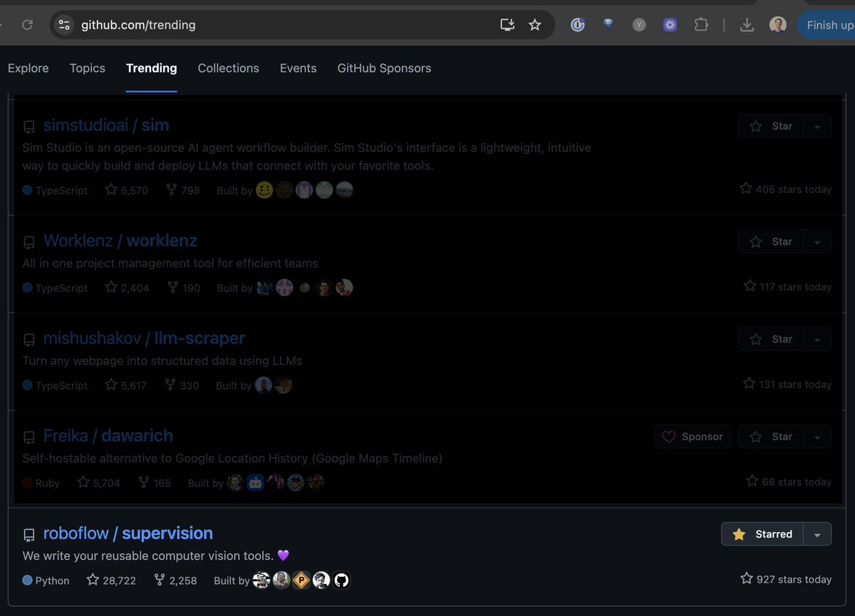Expand star lists dropdown for worklenz
The height and width of the screenshot is (616, 855).
click(x=817, y=242)
